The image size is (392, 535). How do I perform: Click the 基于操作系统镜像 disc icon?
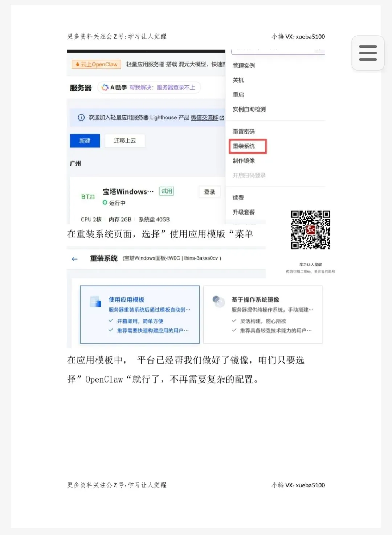click(x=219, y=301)
